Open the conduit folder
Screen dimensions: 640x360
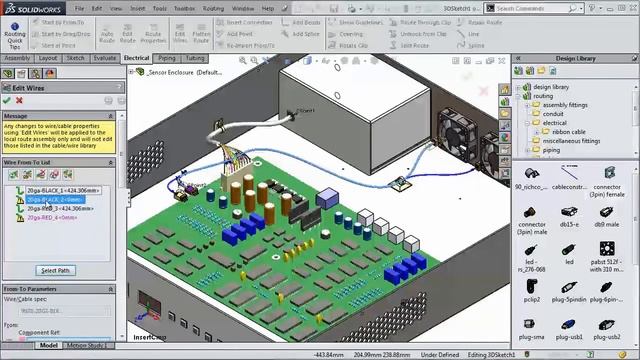pyautogui.click(x=553, y=114)
